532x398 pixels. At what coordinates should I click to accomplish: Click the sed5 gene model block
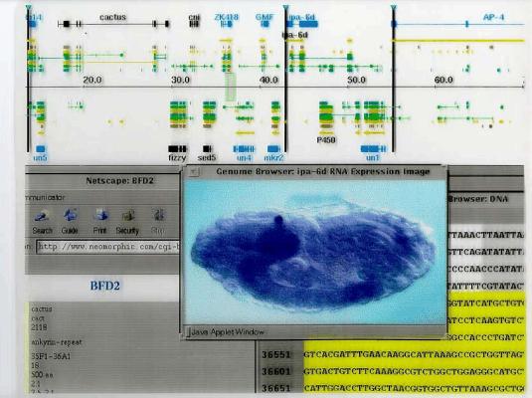coord(207,148)
